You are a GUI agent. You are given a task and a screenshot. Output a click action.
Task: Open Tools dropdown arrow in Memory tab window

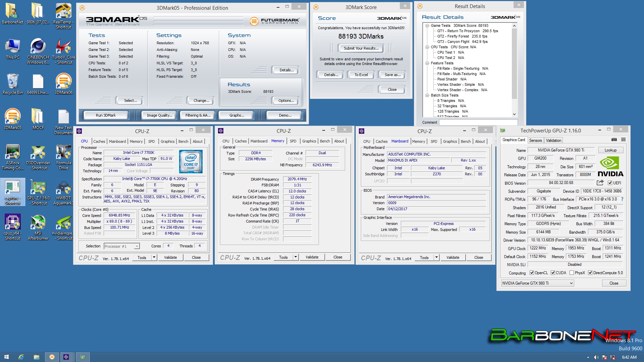click(296, 257)
